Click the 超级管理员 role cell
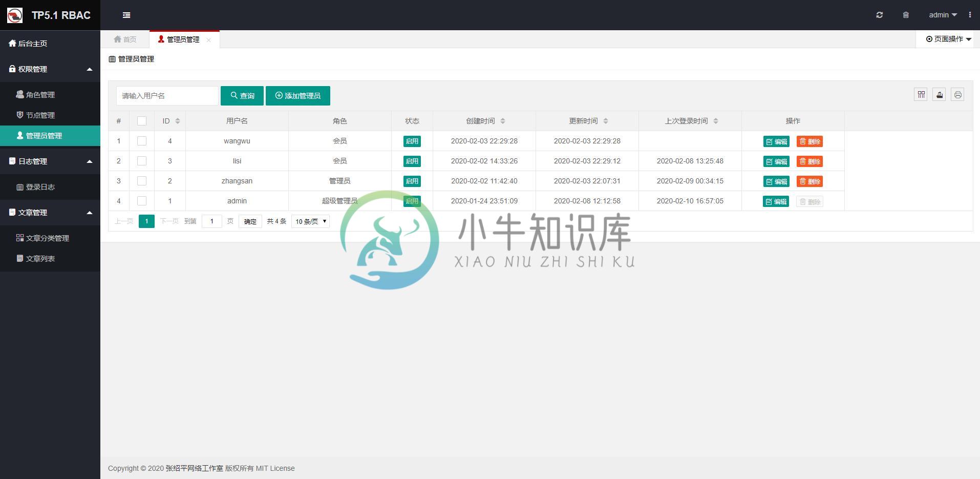This screenshot has height=479, width=980. tap(340, 201)
